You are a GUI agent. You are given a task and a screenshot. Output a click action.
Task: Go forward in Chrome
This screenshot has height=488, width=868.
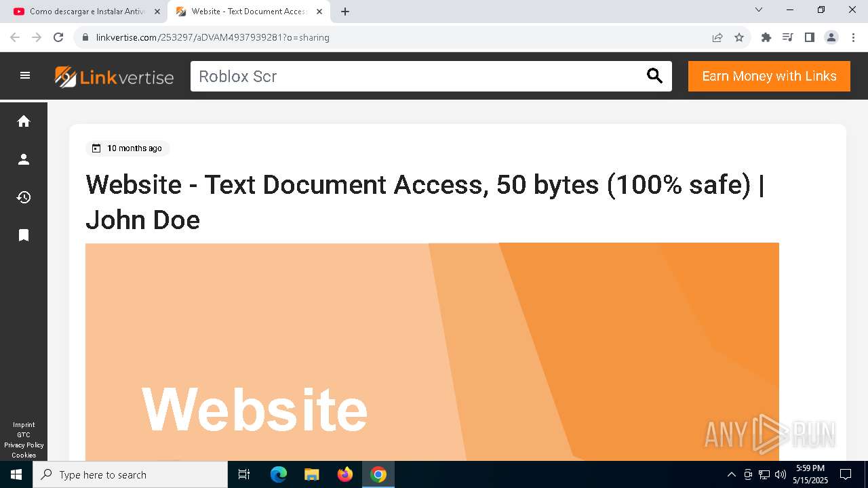(x=37, y=37)
